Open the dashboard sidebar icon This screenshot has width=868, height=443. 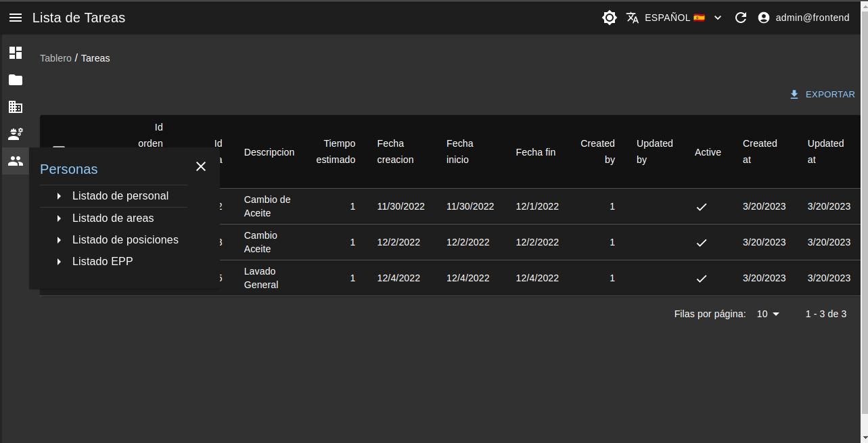(16, 53)
